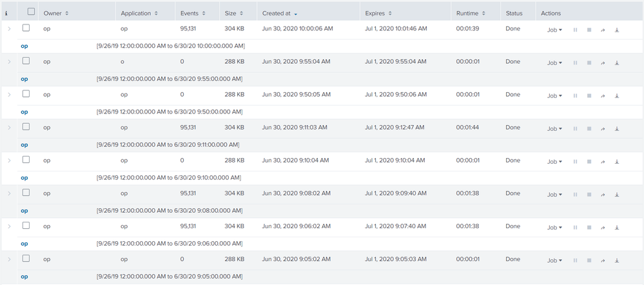Image resolution: width=644 pixels, height=285 pixels.
Task: Share the job created at 9:06:02 AM
Action: click(603, 227)
